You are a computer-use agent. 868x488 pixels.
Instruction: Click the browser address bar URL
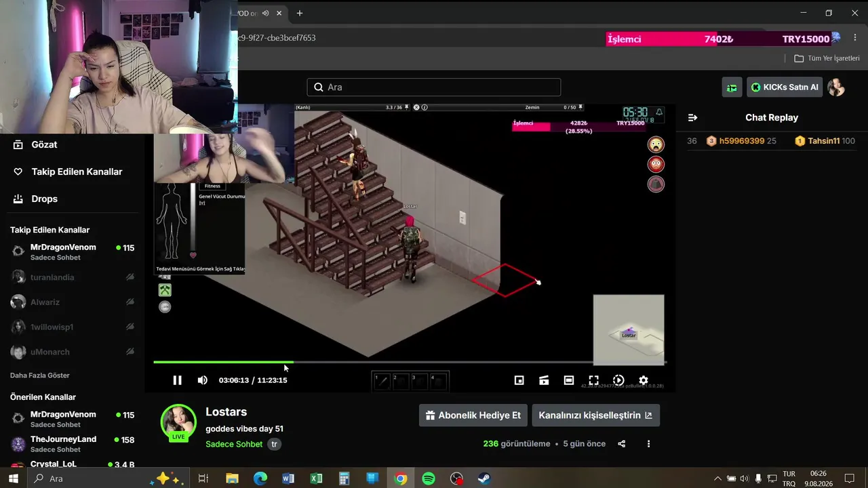tap(277, 38)
